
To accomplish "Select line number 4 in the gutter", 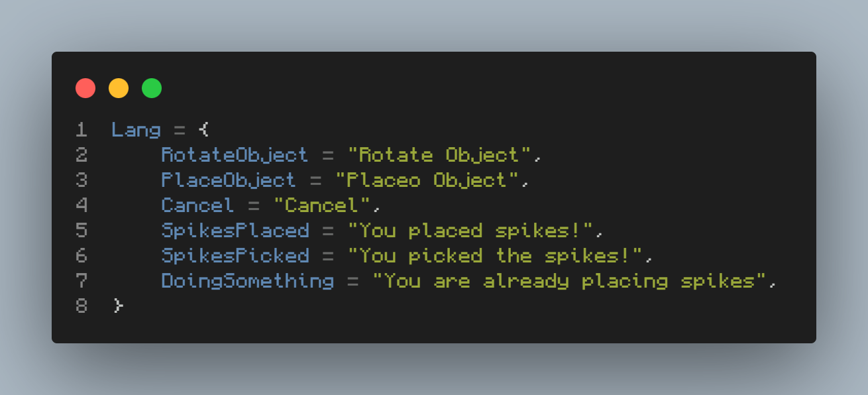I will pyautogui.click(x=81, y=205).
